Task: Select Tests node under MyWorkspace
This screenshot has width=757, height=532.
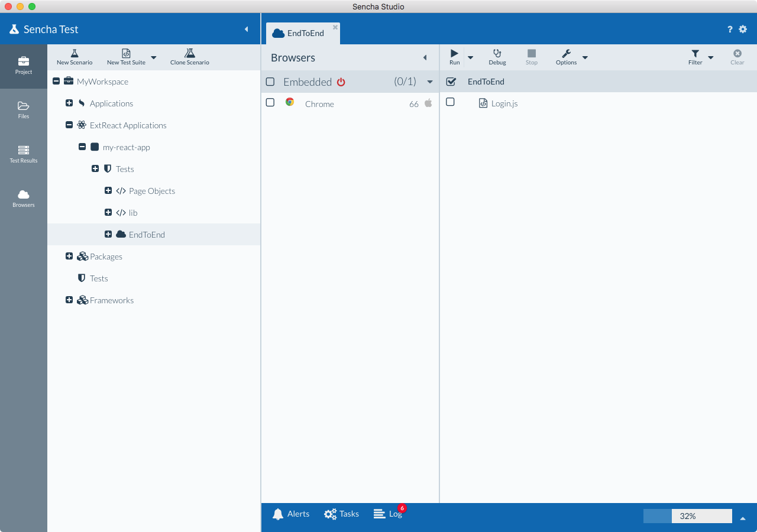Action: (99, 278)
